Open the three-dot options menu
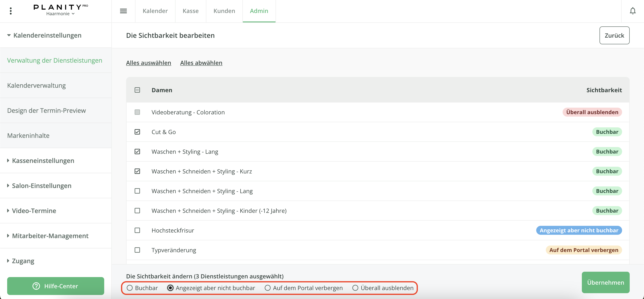The width and height of the screenshot is (644, 299). [x=11, y=11]
